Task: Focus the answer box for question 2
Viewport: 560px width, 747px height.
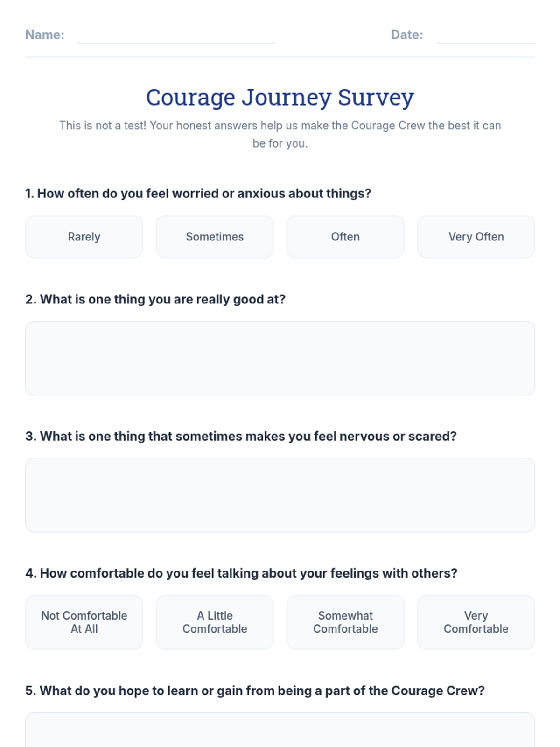Action: click(x=280, y=358)
